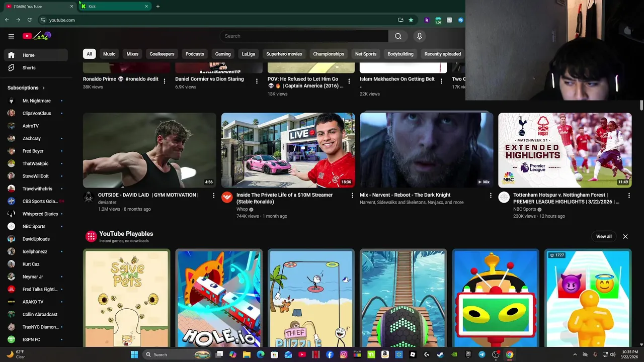The width and height of the screenshot is (644, 362).
Task: Open options for $10M Streamer video
Action: 352,195
